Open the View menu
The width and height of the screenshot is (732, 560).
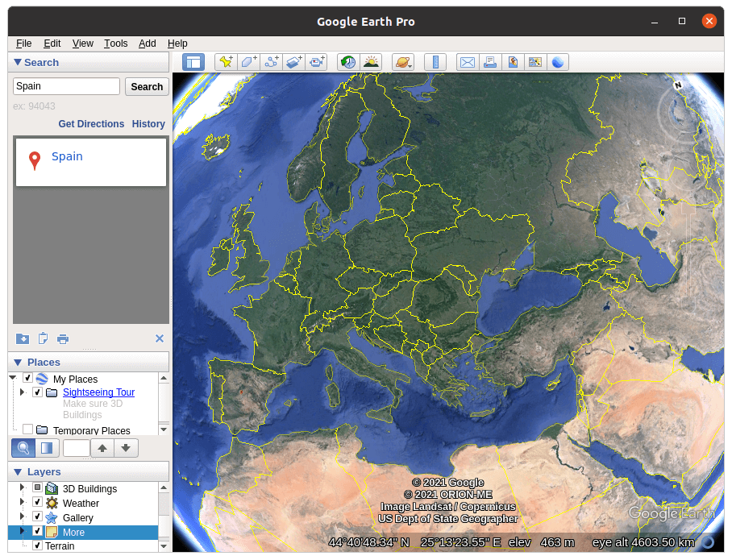83,44
